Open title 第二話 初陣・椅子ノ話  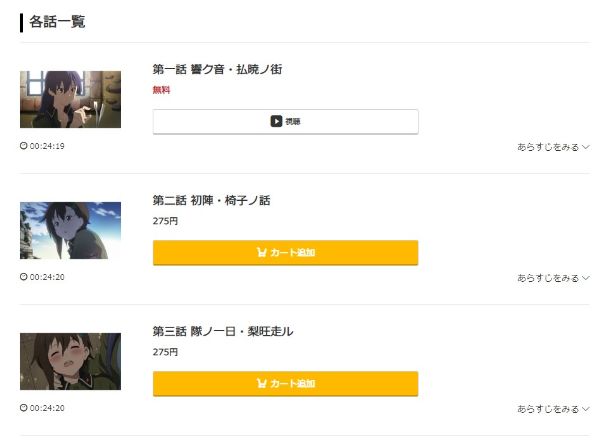[x=211, y=200]
